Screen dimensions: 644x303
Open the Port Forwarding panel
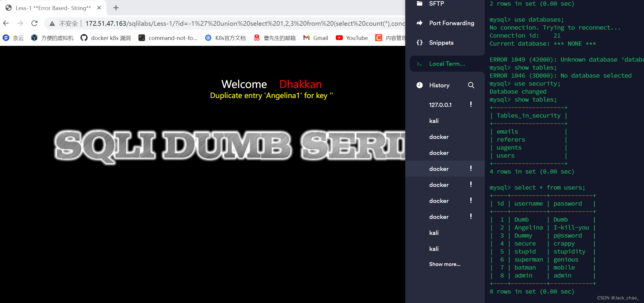pos(451,23)
